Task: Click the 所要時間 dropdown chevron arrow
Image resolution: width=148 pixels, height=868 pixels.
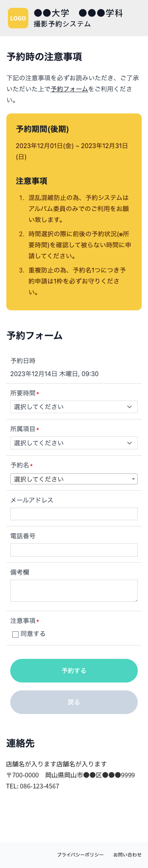Action: tap(129, 407)
